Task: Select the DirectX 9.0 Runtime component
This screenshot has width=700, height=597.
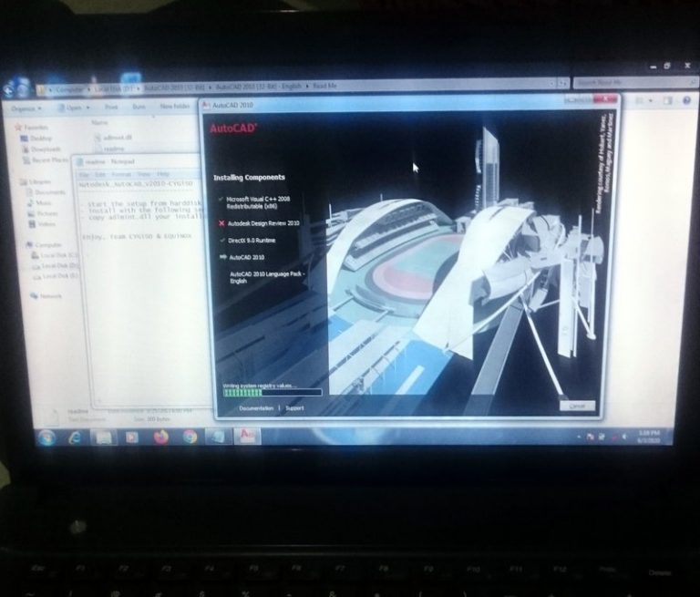Action: click(252, 241)
